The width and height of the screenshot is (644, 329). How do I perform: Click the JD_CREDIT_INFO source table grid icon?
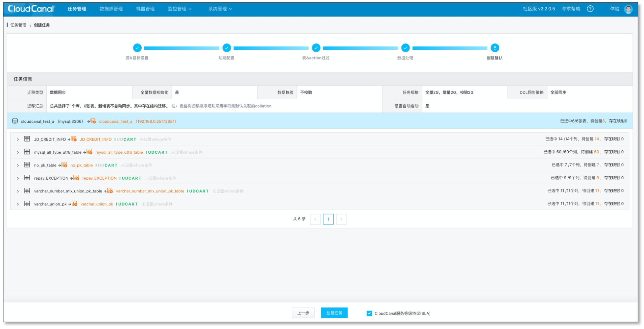[27, 139]
